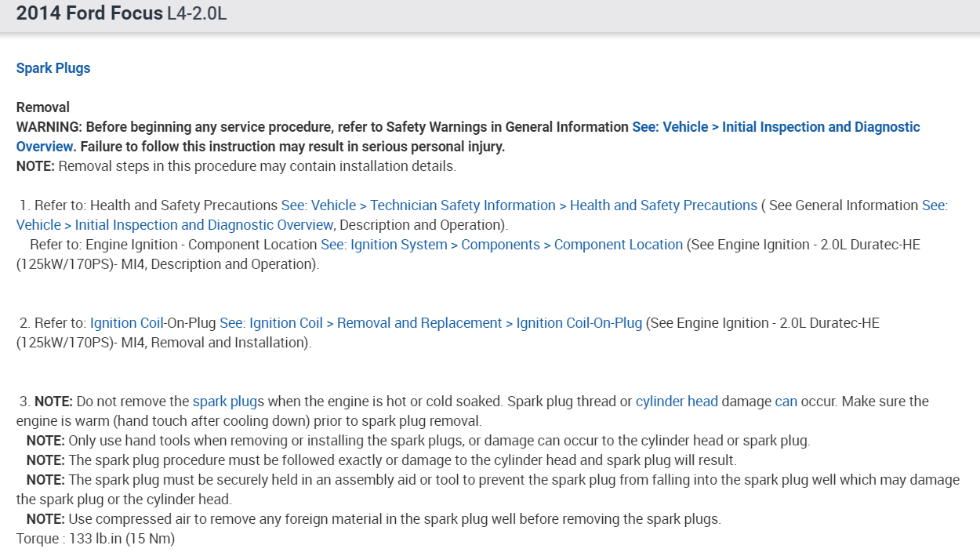Open Ignition System Component Location link
This screenshot has width=980, height=556.
pyautogui.click(x=502, y=245)
